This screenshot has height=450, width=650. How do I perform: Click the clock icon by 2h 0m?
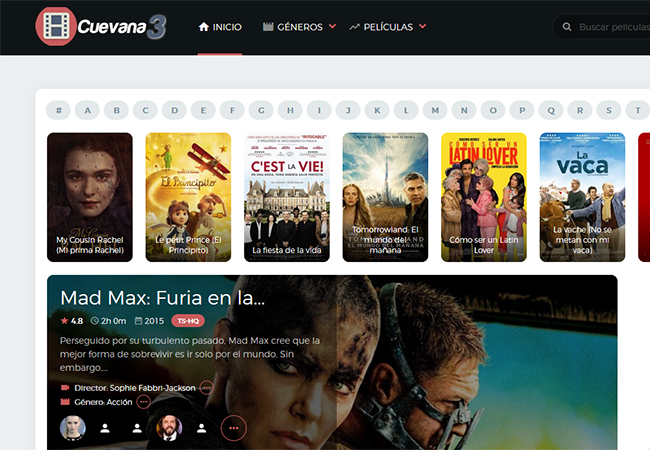click(95, 321)
